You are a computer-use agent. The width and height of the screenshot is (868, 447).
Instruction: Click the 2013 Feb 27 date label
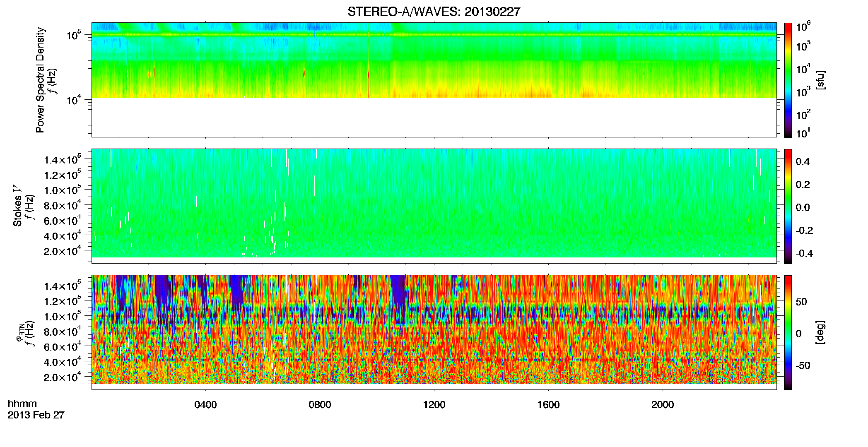click(36, 415)
